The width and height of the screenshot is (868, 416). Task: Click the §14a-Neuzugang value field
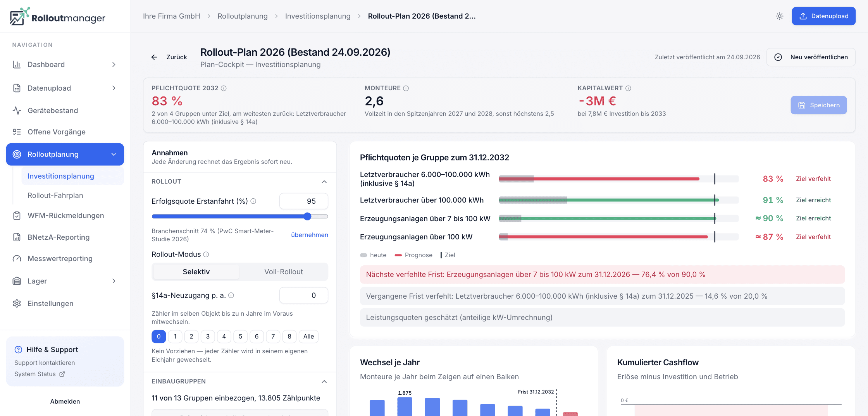(304, 295)
